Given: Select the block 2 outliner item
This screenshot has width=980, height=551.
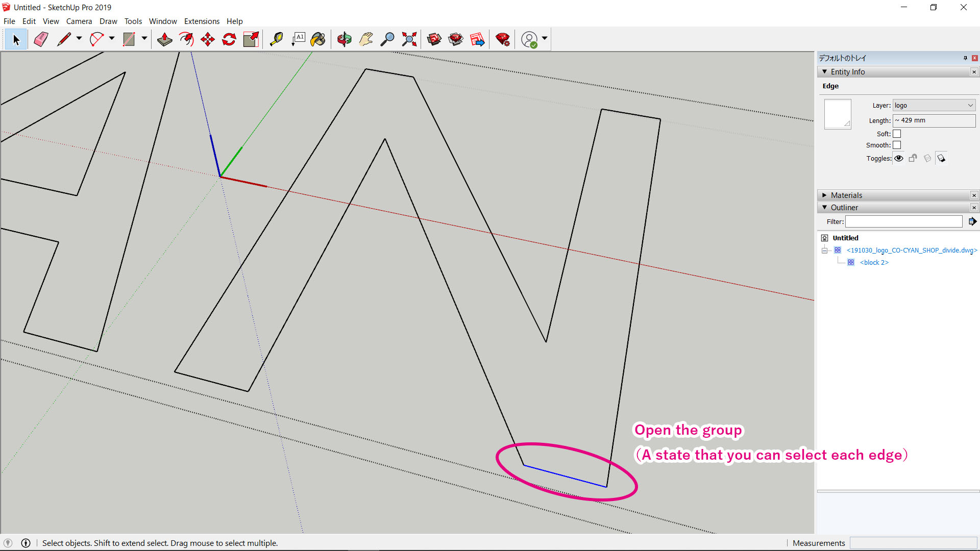Looking at the screenshot, I should coord(874,263).
